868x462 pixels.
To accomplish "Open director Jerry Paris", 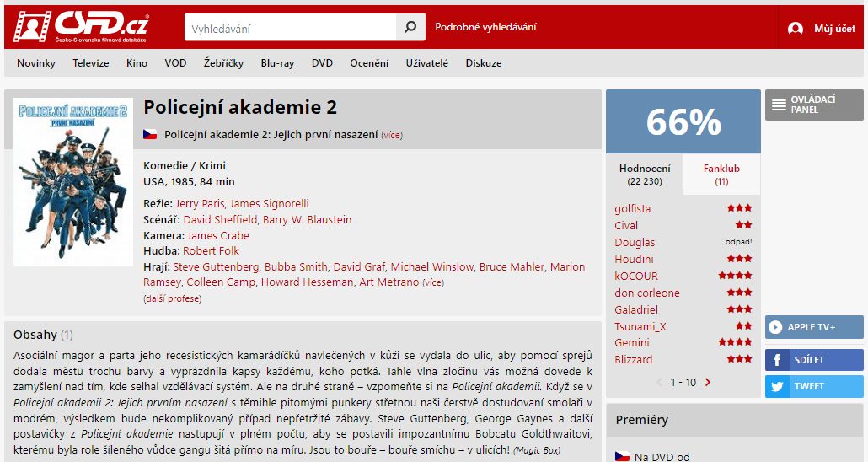I will [x=200, y=204].
